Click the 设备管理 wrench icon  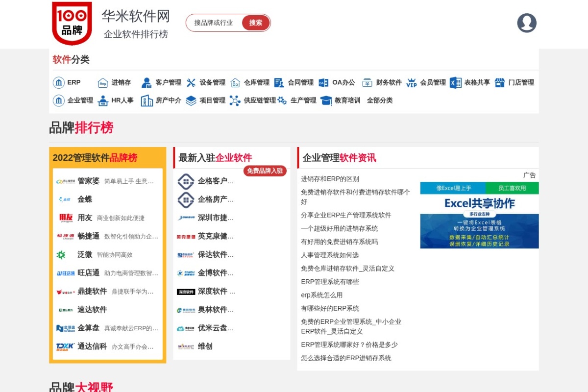(191, 82)
